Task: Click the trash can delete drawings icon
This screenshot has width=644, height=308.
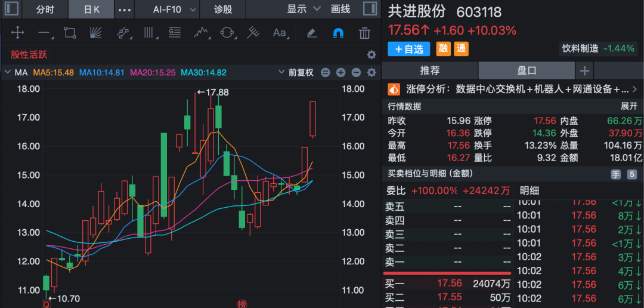Action: coord(364,33)
